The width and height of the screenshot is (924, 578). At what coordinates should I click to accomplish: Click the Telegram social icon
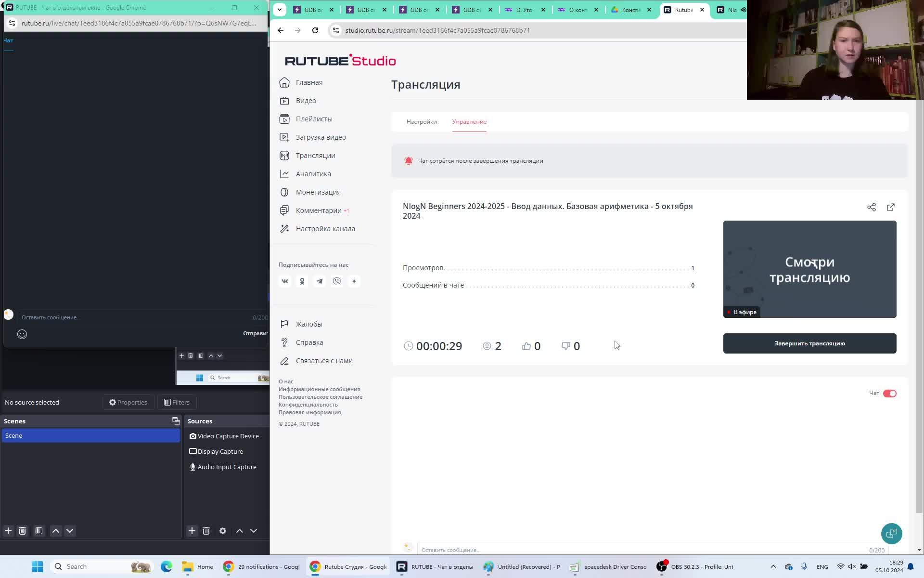point(320,281)
